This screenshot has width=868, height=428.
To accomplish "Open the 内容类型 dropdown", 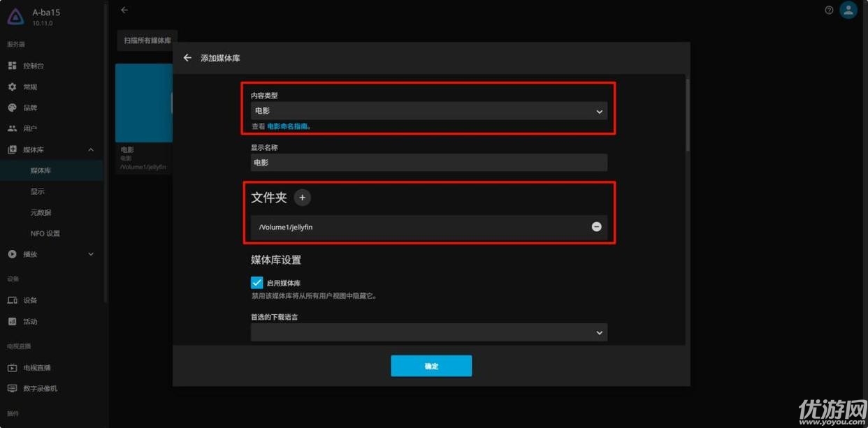I will tap(428, 111).
